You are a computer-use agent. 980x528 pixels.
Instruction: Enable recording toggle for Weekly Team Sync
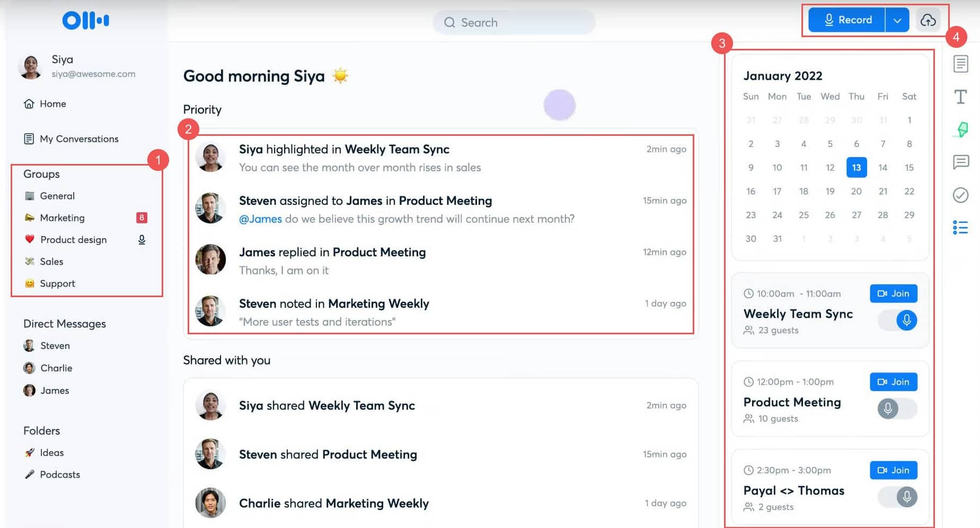(897, 320)
